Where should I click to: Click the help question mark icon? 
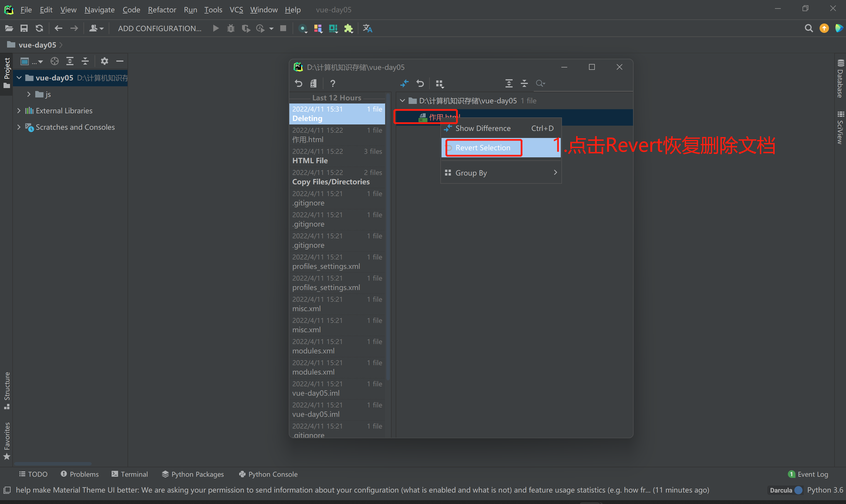click(333, 83)
